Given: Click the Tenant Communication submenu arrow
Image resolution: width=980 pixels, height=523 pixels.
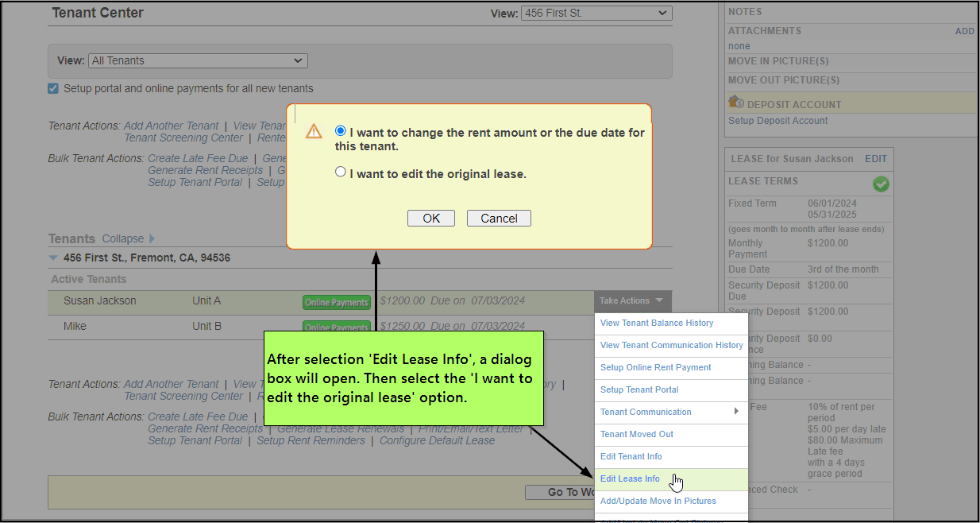Looking at the screenshot, I should 736,412.
